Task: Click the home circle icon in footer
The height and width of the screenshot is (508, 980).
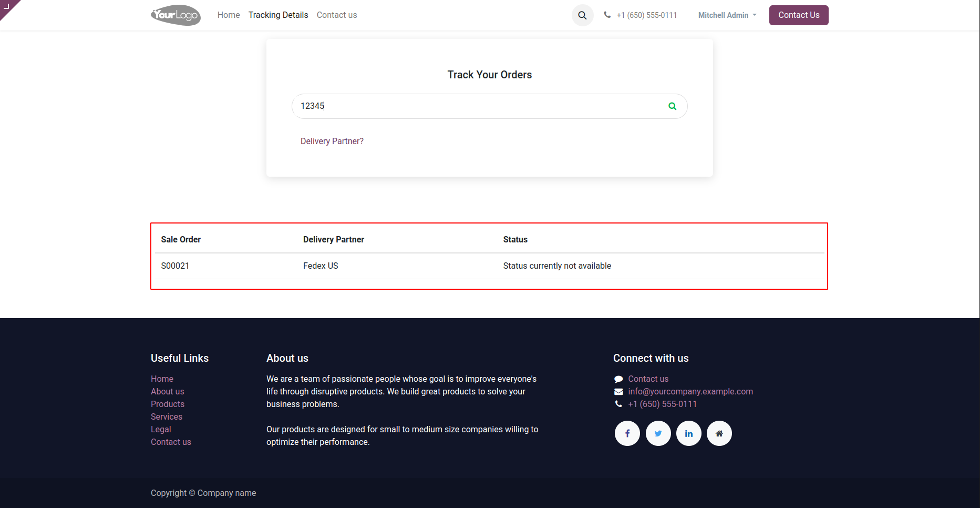Action: pyautogui.click(x=719, y=433)
